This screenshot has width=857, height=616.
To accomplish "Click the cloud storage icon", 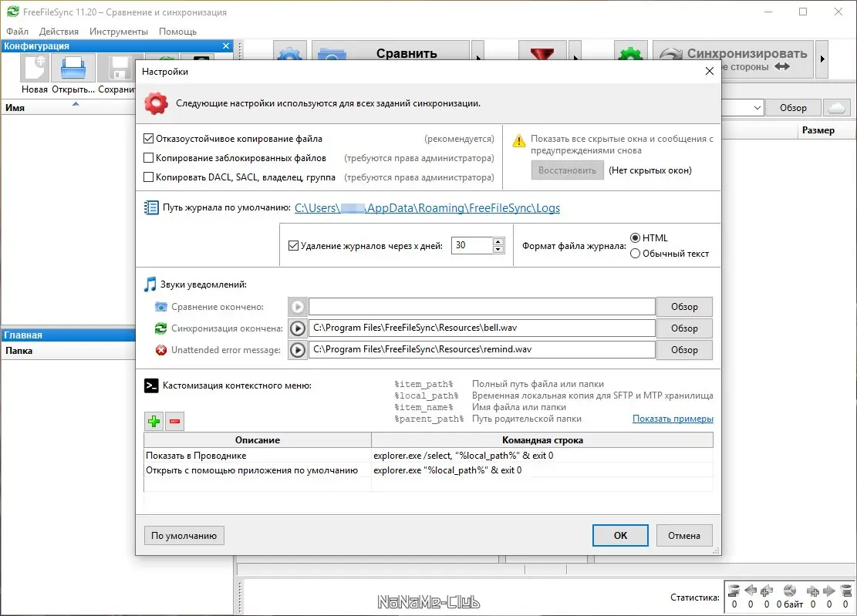I will (837, 108).
